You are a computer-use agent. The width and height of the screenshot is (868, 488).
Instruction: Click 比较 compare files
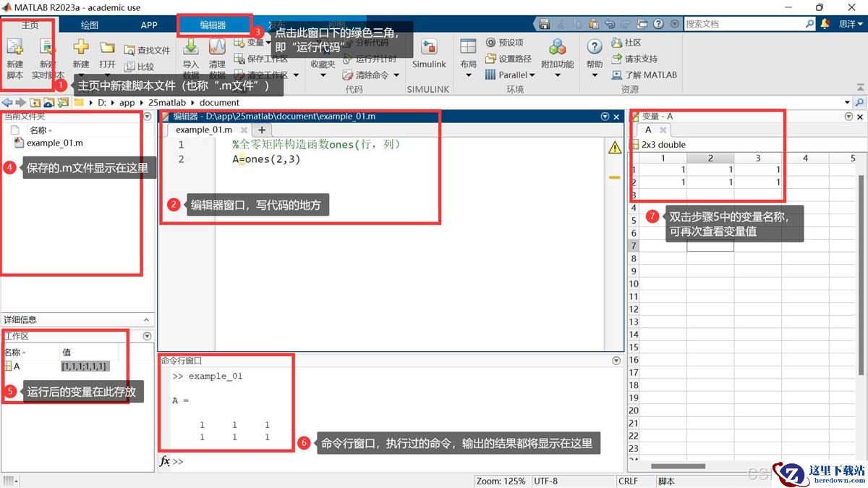[x=139, y=67]
